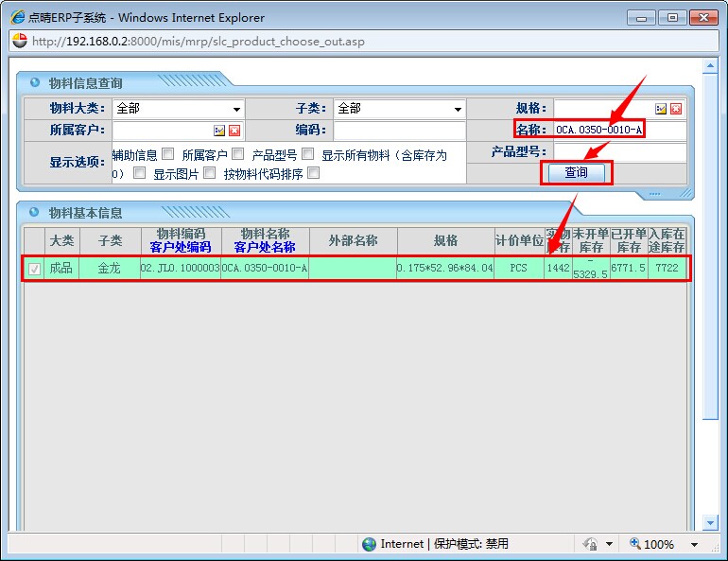The image size is (728, 561).
Task: Uncheck the row checkbox for 成品 金龙
Action: click(x=34, y=269)
